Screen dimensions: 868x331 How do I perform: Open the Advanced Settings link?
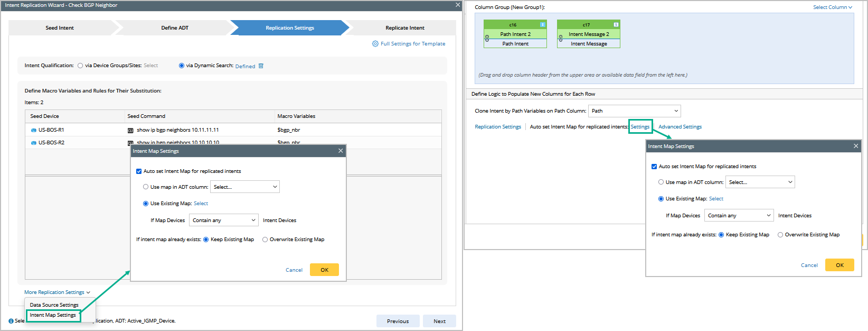(x=680, y=127)
